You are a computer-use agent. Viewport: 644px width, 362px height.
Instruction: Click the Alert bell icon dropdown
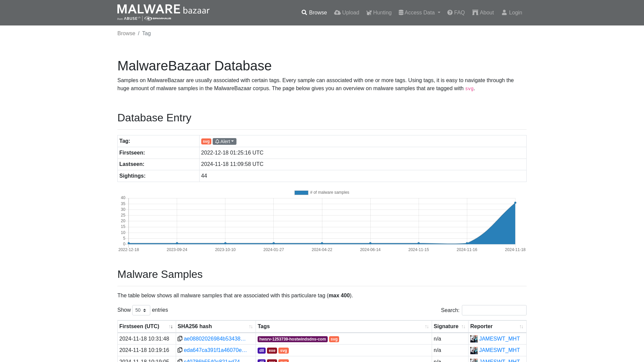[224, 141]
